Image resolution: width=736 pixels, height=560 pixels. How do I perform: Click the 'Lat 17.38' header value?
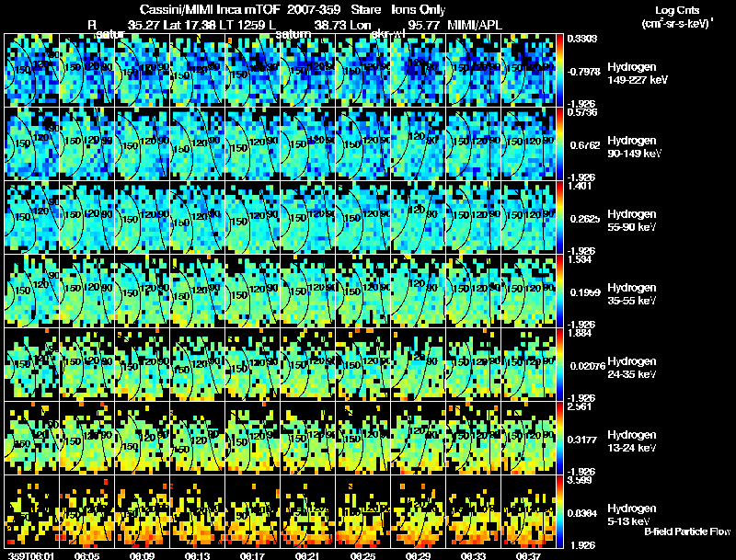190,25
